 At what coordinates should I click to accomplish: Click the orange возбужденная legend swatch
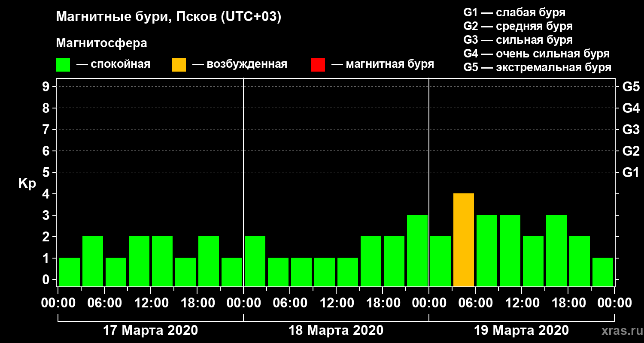point(179,65)
